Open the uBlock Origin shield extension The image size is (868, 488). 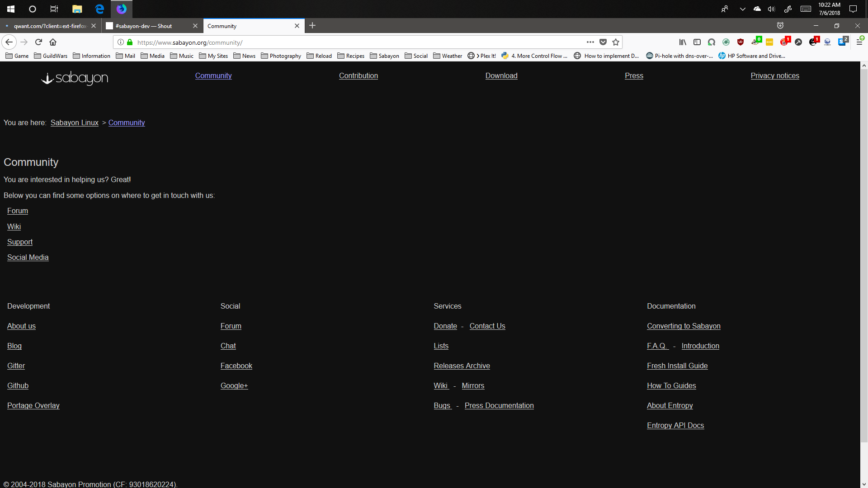pos(741,42)
